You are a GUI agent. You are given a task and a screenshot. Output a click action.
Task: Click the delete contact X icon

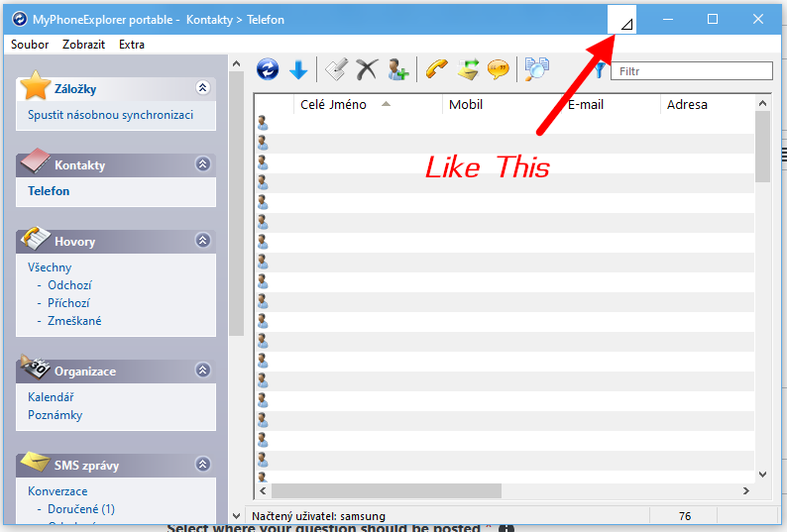[367, 69]
